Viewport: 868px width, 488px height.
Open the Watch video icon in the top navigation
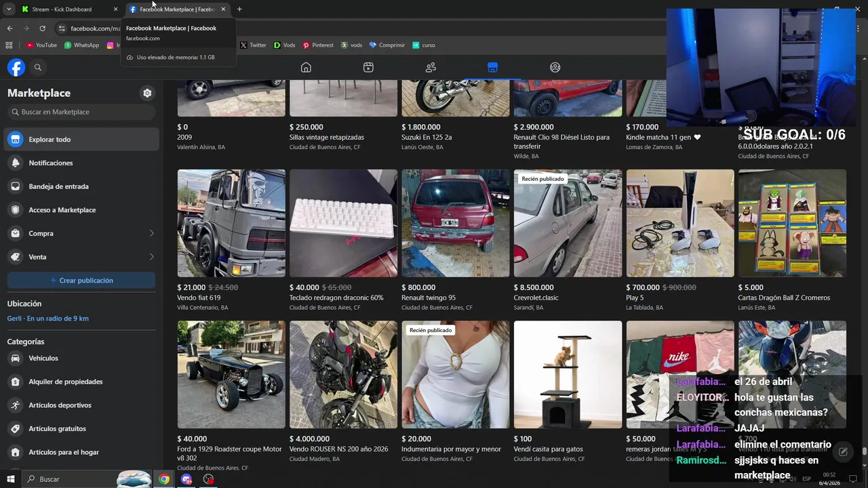[x=368, y=67]
